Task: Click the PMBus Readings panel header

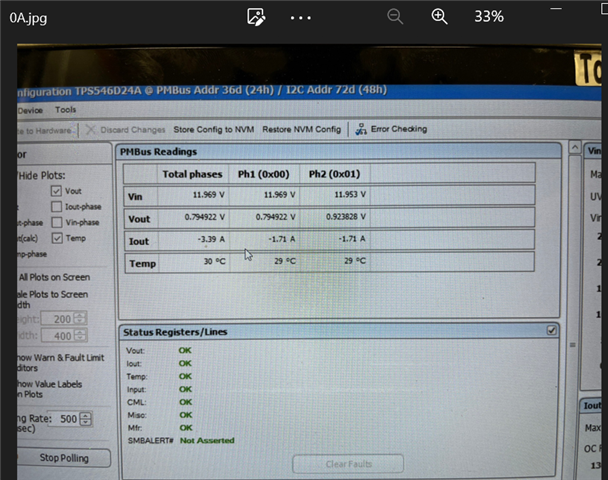Action: click(x=338, y=151)
